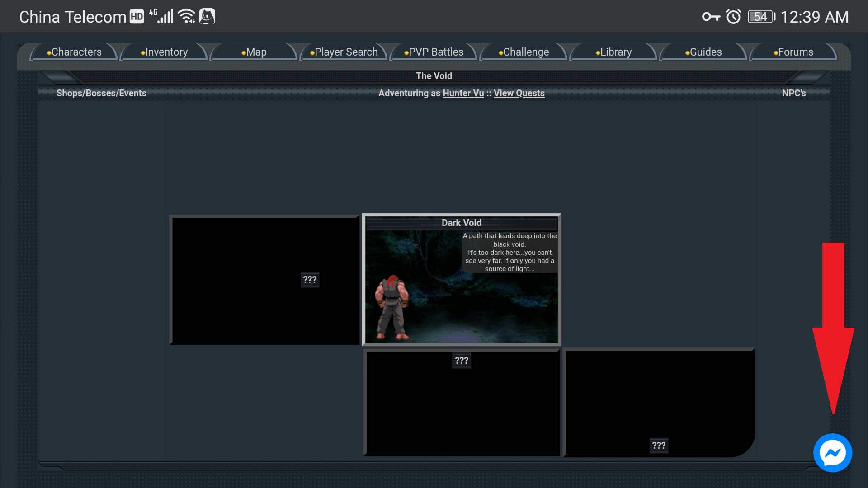Switch to the Map tab
The image size is (868, 488).
click(254, 52)
